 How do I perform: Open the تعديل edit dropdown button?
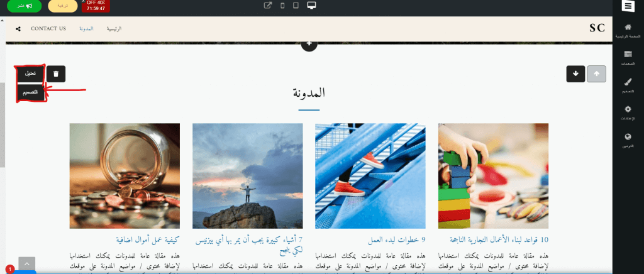point(31,74)
